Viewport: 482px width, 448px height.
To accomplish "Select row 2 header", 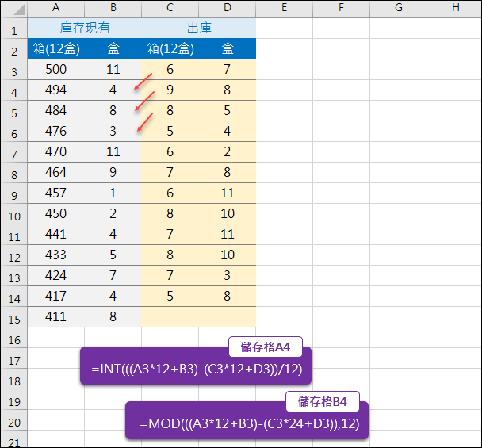I will pos(14,49).
